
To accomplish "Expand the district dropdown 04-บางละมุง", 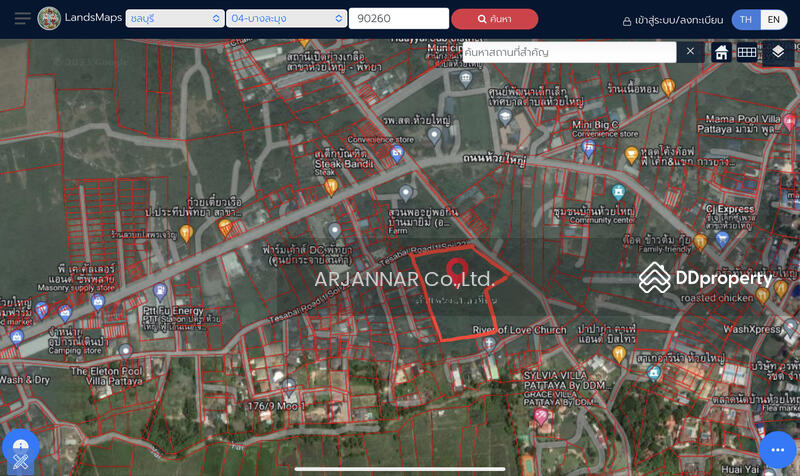I will point(285,18).
